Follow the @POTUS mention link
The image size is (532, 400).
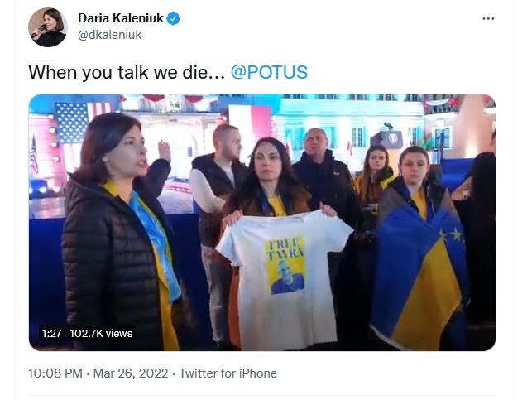[x=269, y=72]
